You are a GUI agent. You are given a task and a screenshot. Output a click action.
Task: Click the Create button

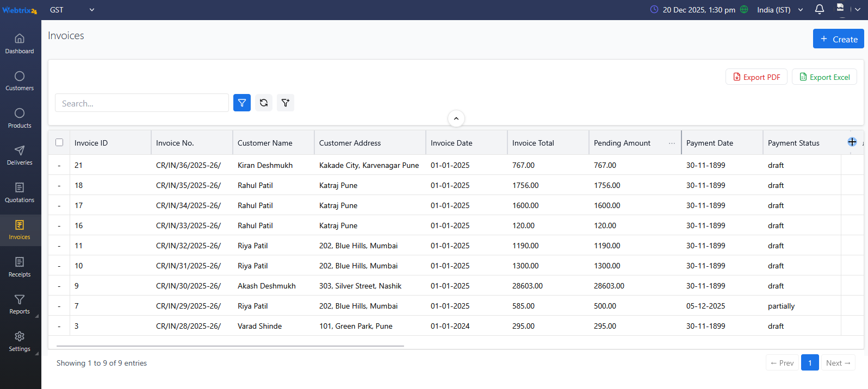(x=838, y=39)
